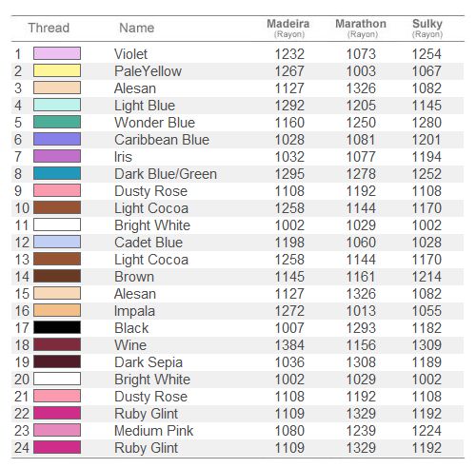The height and width of the screenshot is (468, 476).
Task: Click the Cadet Blue thread name
Action: pos(149,243)
